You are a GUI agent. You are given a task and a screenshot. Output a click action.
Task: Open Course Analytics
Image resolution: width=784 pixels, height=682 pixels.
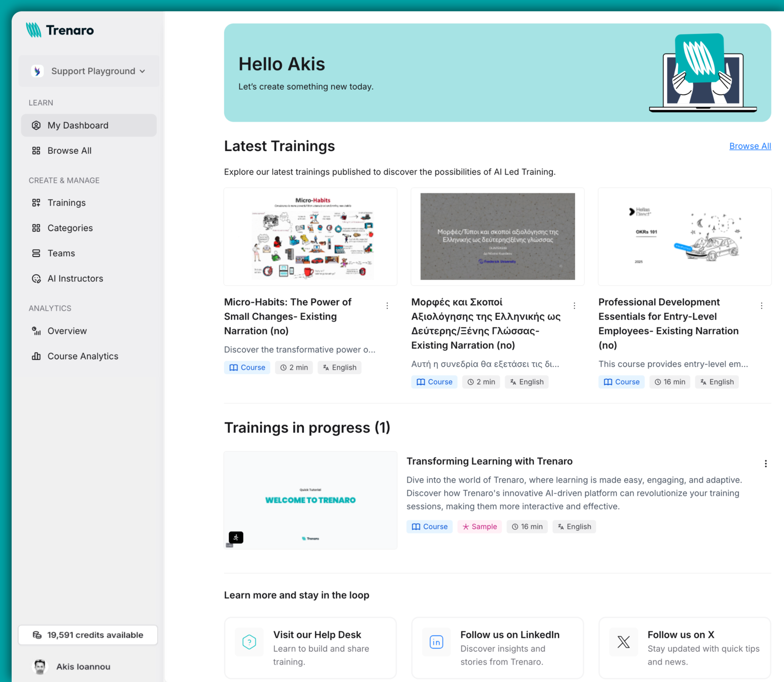pyautogui.click(x=83, y=356)
